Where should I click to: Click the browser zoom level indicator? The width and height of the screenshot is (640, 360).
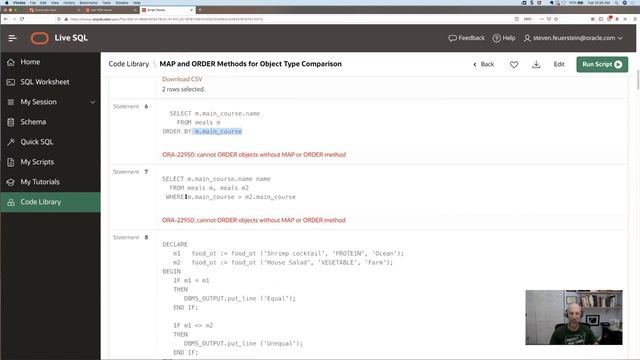(x=528, y=19)
